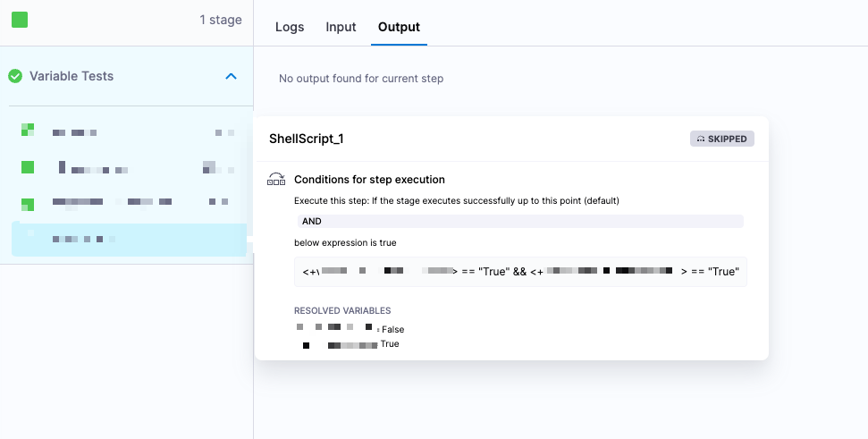Select the Variable Tests stage name

coord(72,76)
